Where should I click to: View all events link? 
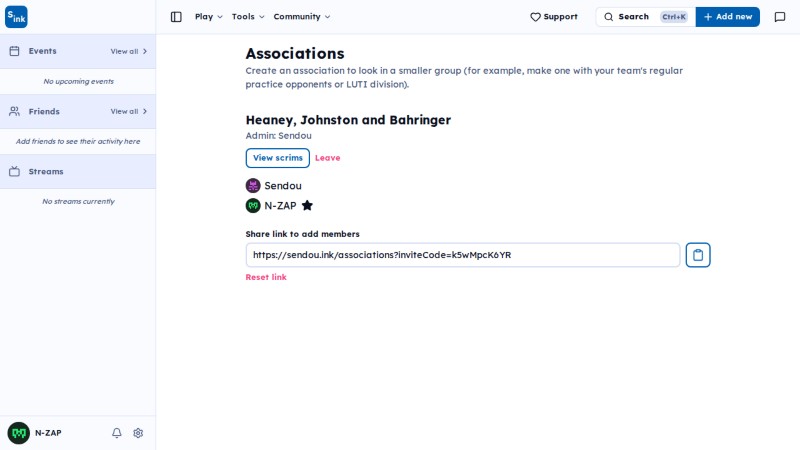coord(129,52)
